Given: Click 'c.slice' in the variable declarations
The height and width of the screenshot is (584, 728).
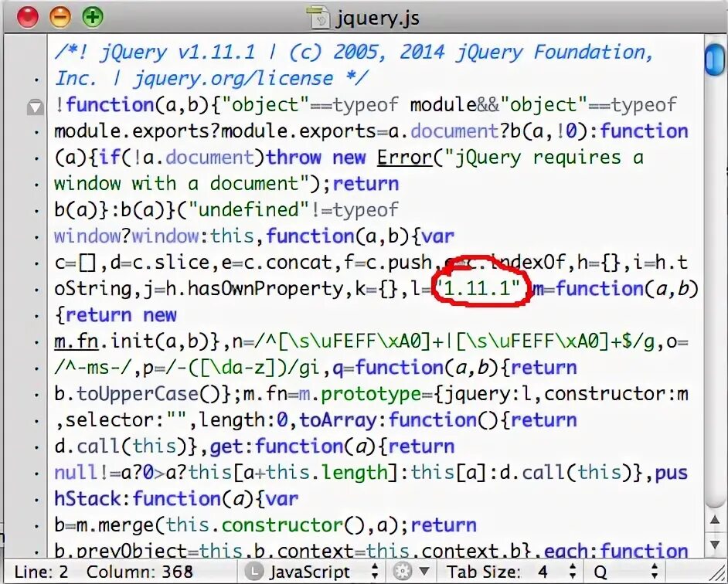Looking at the screenshot, I should tap(172, 263).
